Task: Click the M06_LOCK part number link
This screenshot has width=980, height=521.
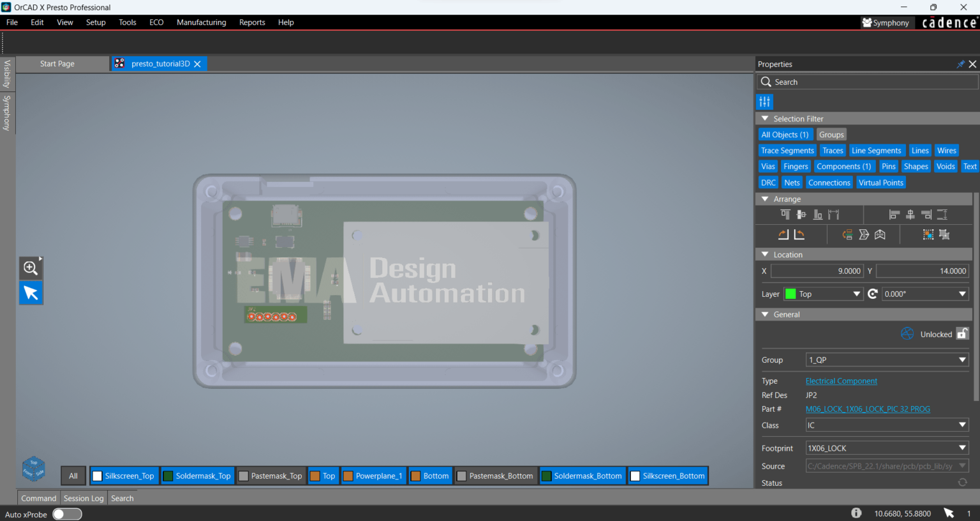Action: [868, 409]
